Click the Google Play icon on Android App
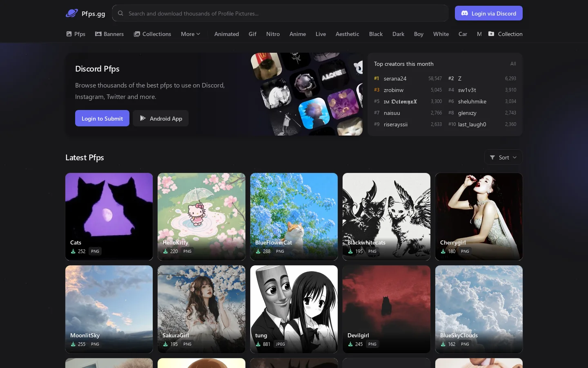Image resolution: width=588 pixels, height=368 pixels. pyautogui.click(x=143, y=118)
